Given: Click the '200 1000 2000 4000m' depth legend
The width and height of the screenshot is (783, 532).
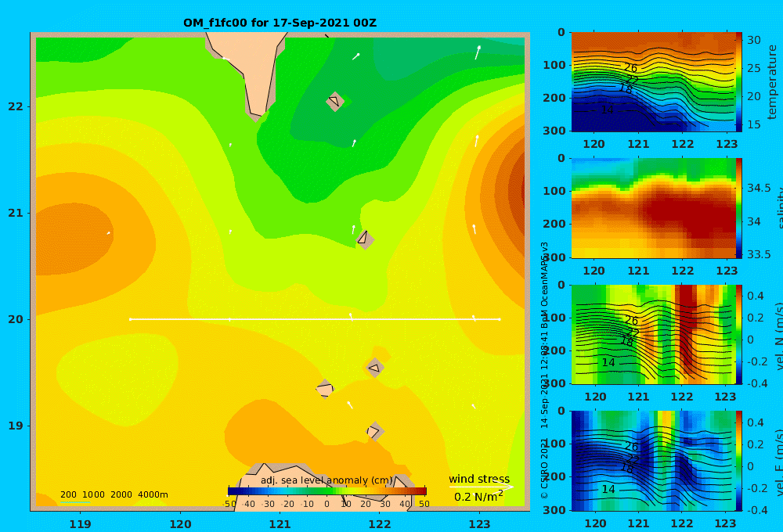Looking at the screenshot, I should (x=114, y=494).
